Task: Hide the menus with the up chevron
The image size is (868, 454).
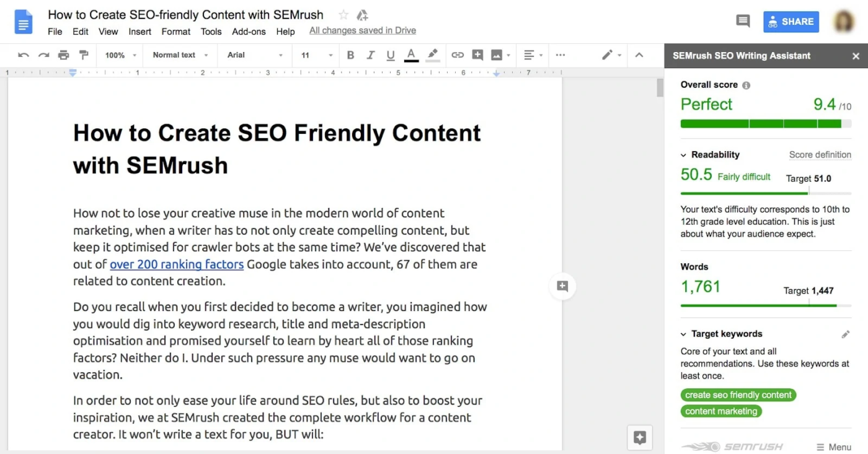Action: tap(639, 55)
